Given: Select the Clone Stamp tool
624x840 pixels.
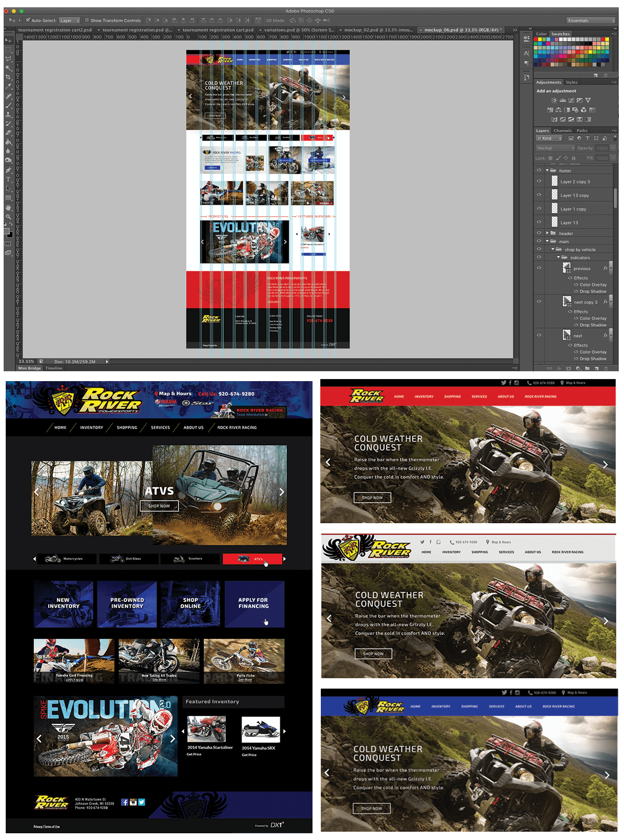Looking at the screenshot, I should [x=8, y=114].
